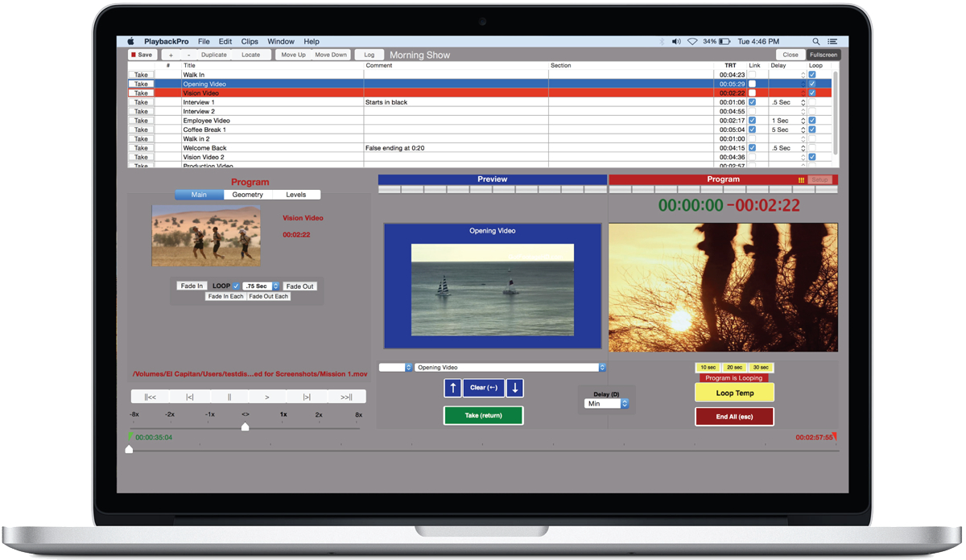Screen dimensions: 966x560
Task: Uncheck the LOOP checkbox in Program panel
Action: pyautogui.click(x=236, y=286)
